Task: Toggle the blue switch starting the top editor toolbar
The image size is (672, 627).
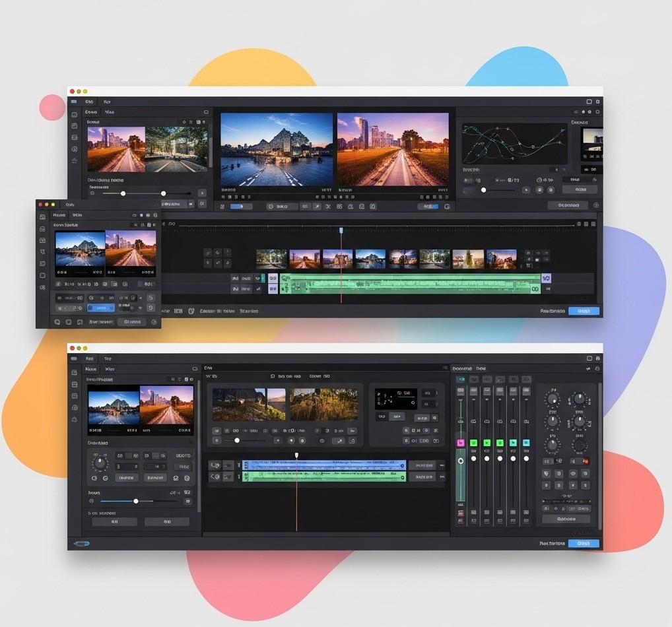Action: [x=241, y=207]
